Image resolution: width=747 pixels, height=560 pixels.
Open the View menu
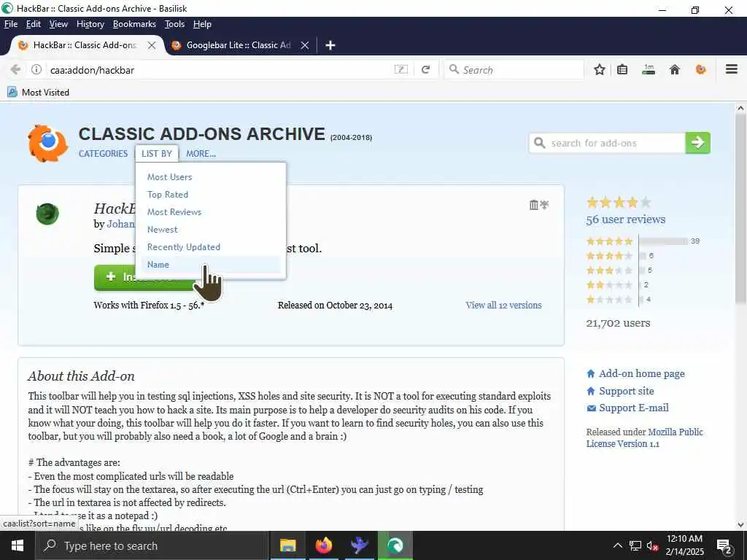(58, 24)
